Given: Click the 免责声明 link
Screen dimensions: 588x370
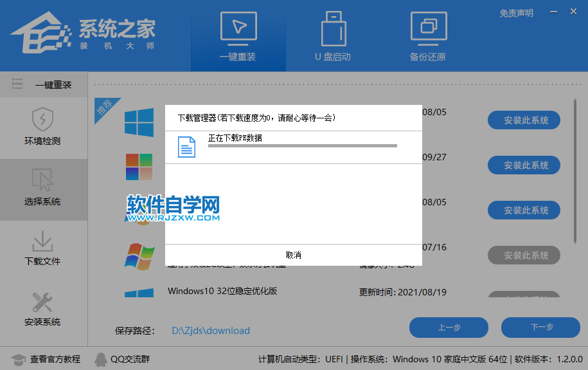Looking at the screenshot, I should [516, 13].
